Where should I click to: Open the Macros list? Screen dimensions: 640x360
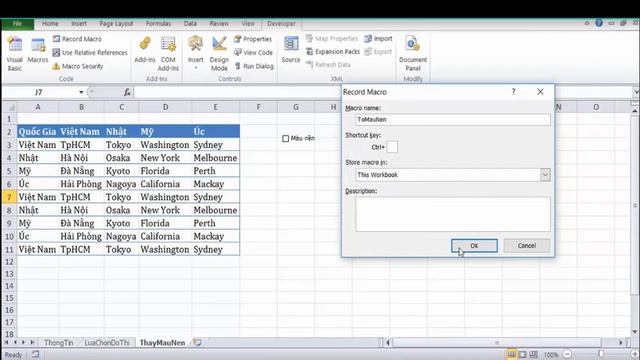(38, 51)
